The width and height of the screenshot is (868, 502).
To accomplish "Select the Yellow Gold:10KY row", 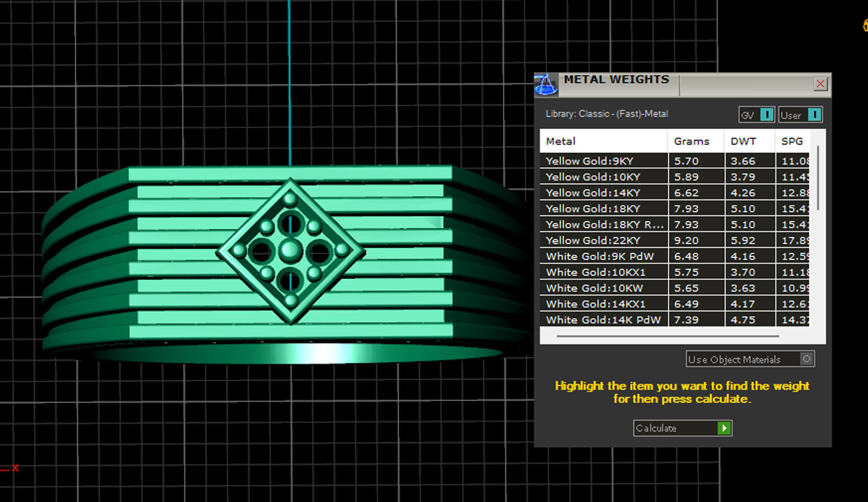I will tap(675, 177).
